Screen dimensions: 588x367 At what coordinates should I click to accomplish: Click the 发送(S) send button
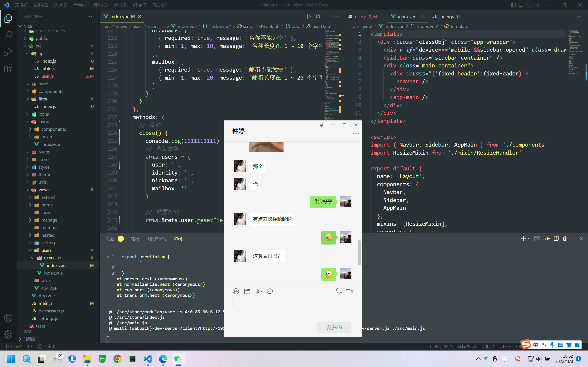pos(334,328)
